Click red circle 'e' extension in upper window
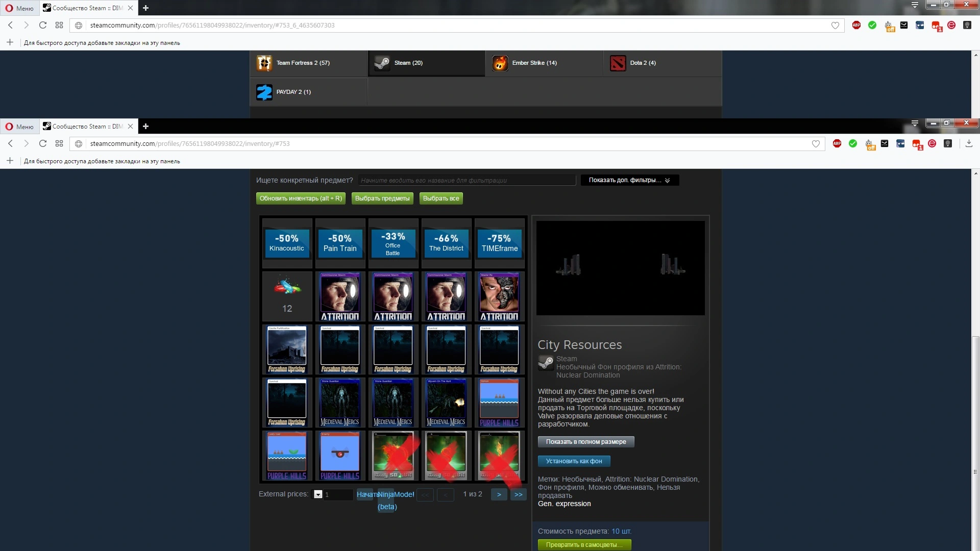This screenshot has width=980, height=551. click(x=951, y=25)
